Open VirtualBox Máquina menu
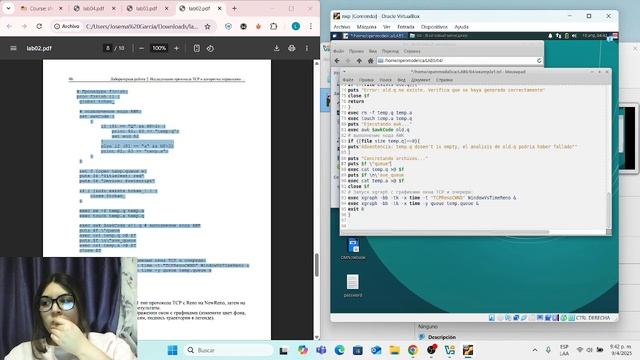This screenshot has width=640, height=360. click(367, 27)
